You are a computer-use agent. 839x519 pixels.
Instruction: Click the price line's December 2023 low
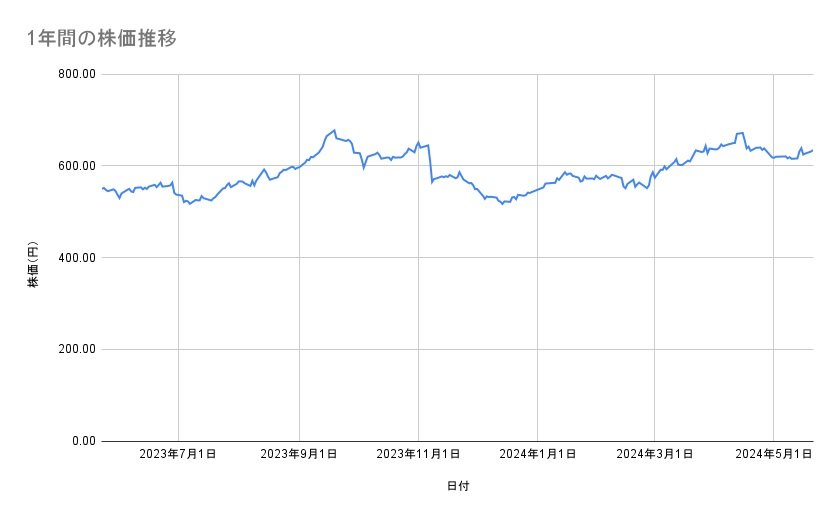click(x=502, y=204)
